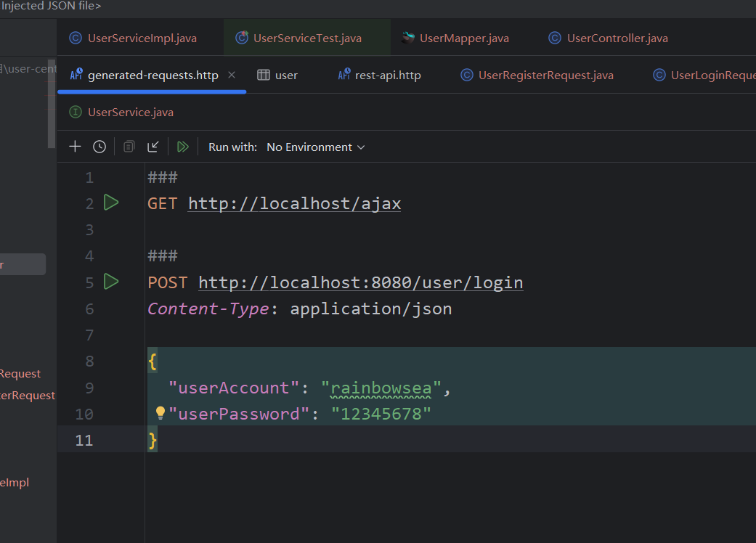Open the No Environment dropdown

pyautogui.click(x=315, y=147)
